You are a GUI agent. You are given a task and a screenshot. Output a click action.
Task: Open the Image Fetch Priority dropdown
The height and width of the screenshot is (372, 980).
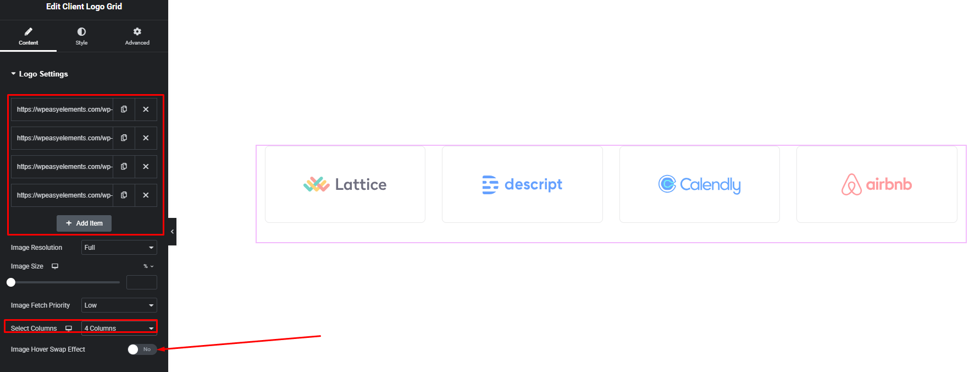[119, 305]
